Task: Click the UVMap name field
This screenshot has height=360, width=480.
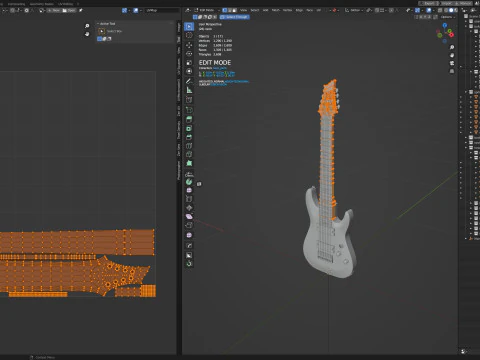Action: click(162, 10)
